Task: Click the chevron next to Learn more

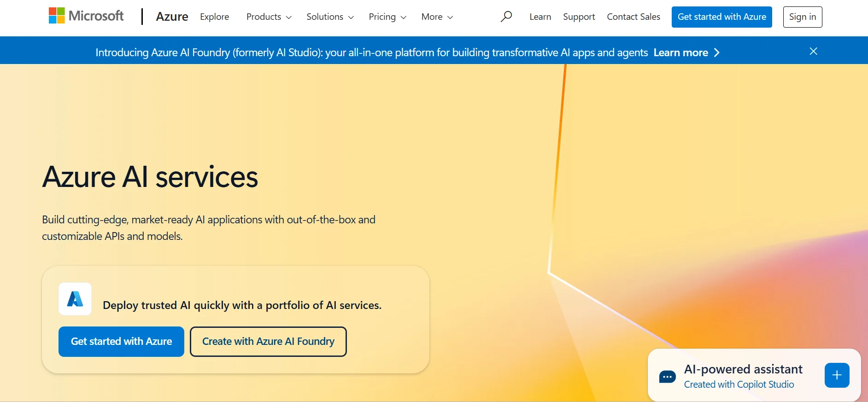Action: coord(716,52)
